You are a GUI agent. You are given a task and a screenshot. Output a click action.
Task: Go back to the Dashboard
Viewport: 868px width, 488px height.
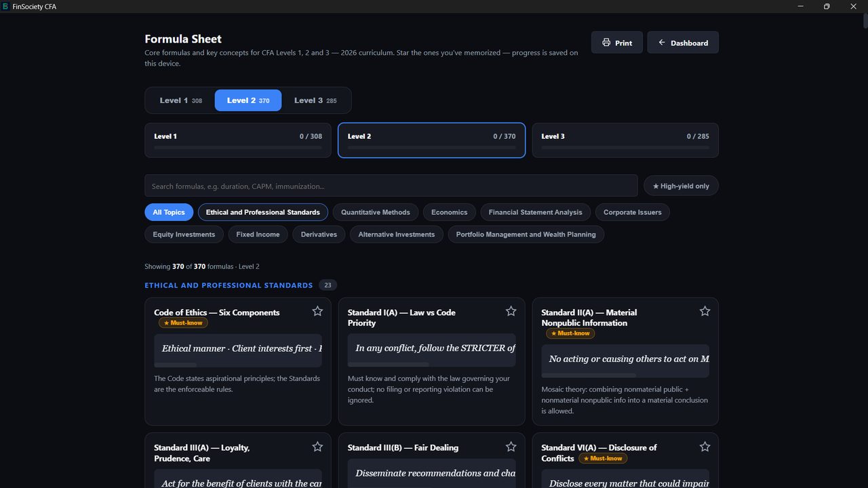coord(683,43)
